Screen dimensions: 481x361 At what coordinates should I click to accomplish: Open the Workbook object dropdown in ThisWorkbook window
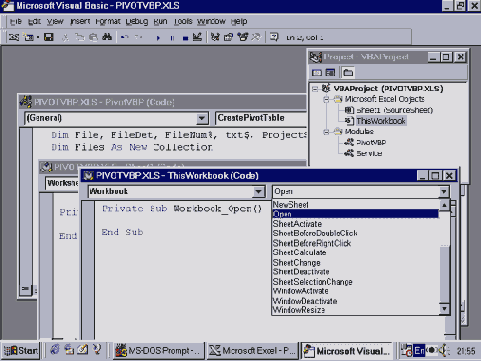258,192
